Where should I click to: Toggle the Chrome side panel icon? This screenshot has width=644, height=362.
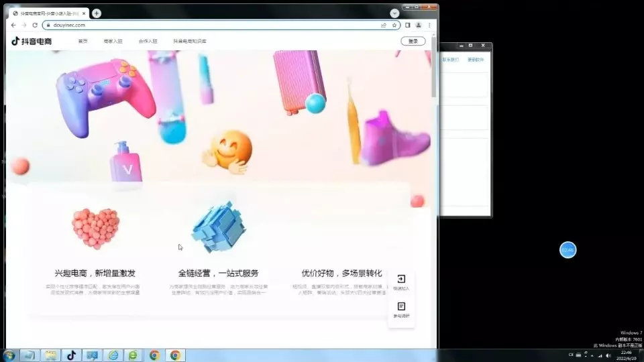pyautogui.click(x=407, y=25)
